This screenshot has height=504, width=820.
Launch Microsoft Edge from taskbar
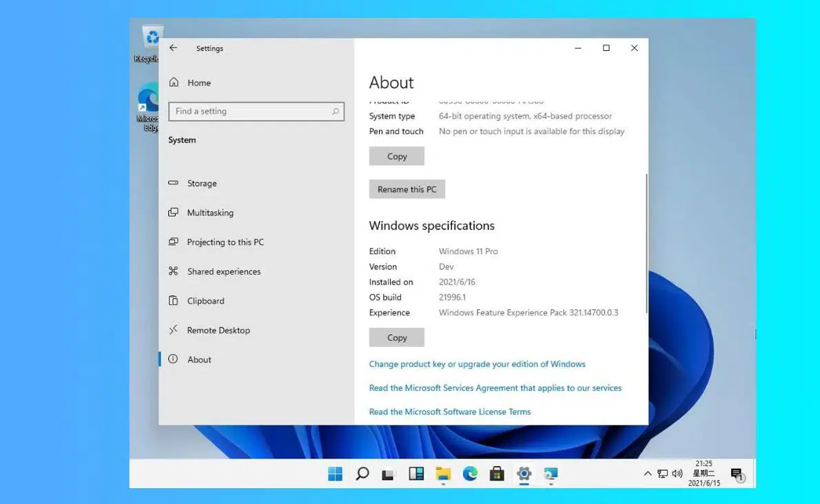(470, 474)
